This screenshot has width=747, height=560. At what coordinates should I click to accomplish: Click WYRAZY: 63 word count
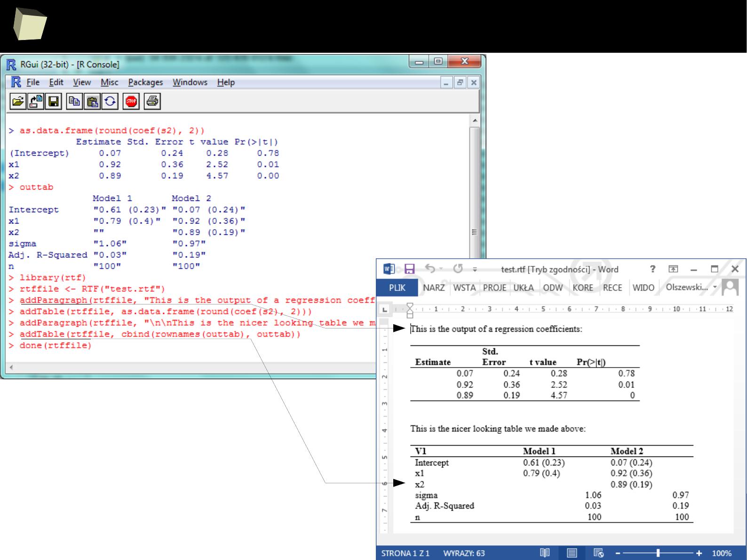[464, 553]
